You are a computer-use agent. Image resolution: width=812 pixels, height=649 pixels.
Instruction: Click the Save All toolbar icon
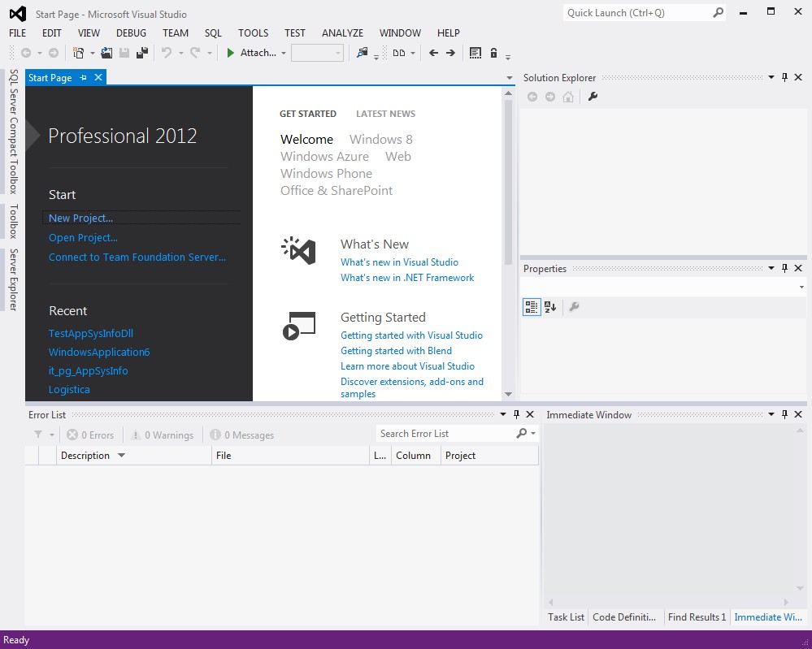click(142, 53)
